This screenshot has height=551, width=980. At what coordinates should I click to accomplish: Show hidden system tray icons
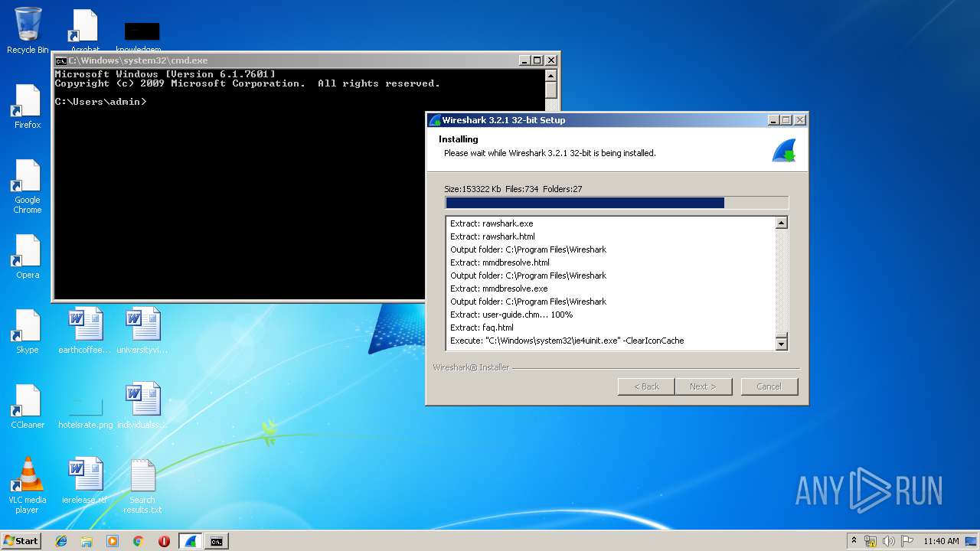click(x=854, y=541)
